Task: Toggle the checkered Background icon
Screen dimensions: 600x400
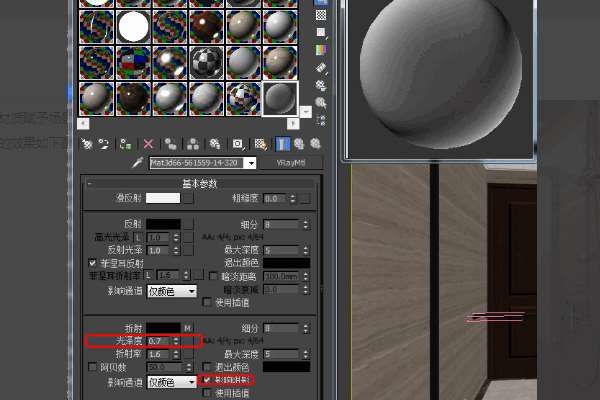Action: coord(321,15)
